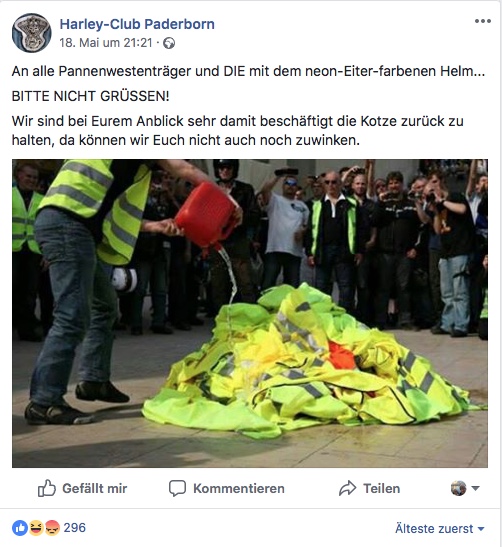This screenshot has width=502, height=547.
Task: Click the public globe privacy icon
Action: (x=169, y=43)
